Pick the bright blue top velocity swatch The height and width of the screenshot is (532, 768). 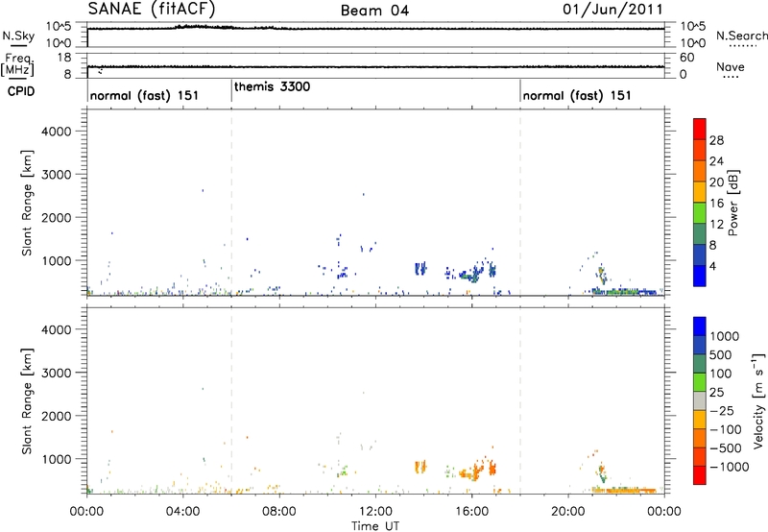(700, 326)
